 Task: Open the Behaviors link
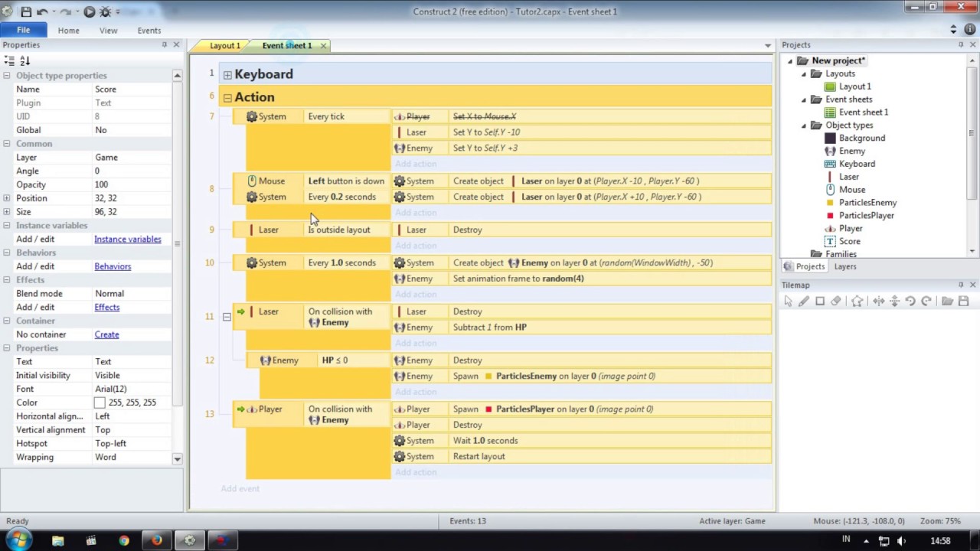coord(113,266)
